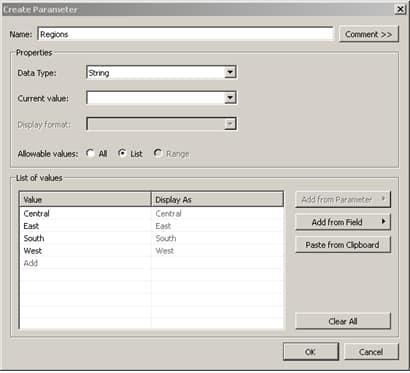Select the All allowable values option
Screen dimensions: 410x373
click(96, 154)
